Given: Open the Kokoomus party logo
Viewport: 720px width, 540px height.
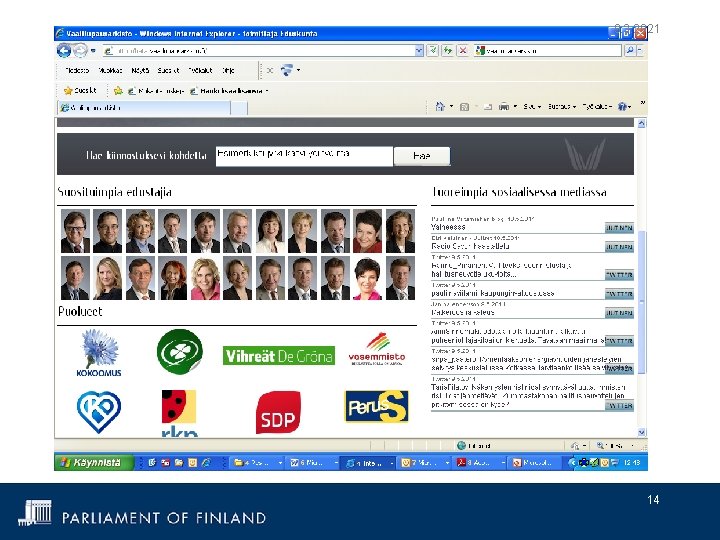Looking at the screenshot, I should pos(99,353).
